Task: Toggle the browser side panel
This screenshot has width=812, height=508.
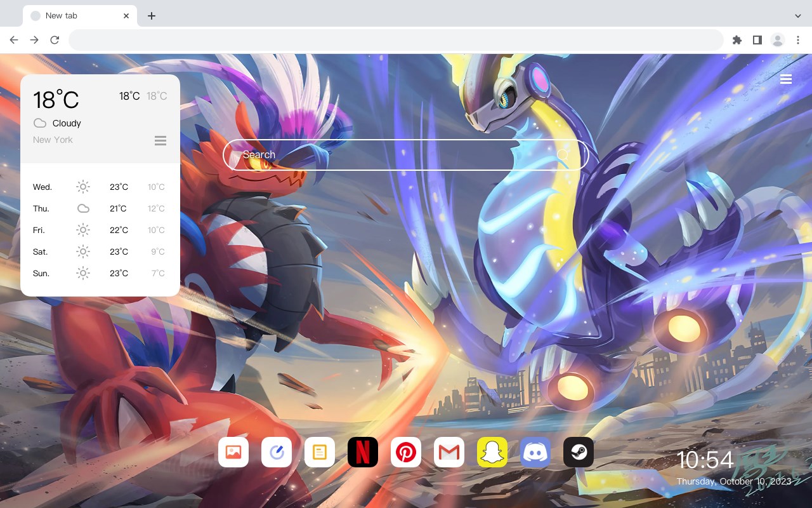Action: pyautogui.click(x=757, y=40)
